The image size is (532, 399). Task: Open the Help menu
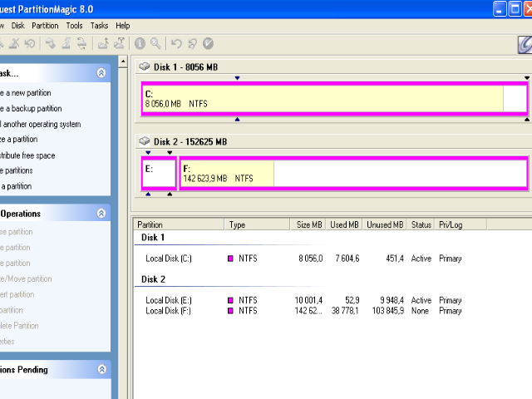122,26
